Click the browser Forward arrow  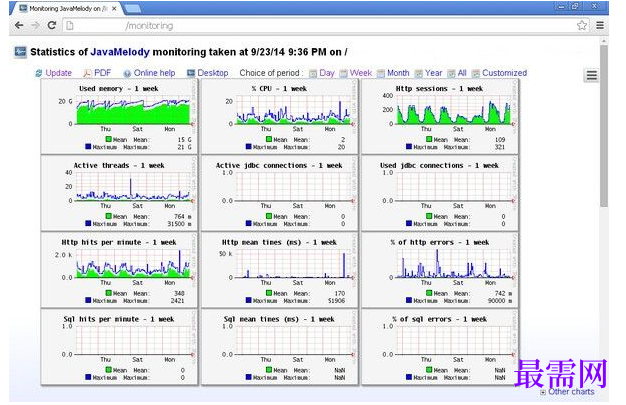click(35, 26)
